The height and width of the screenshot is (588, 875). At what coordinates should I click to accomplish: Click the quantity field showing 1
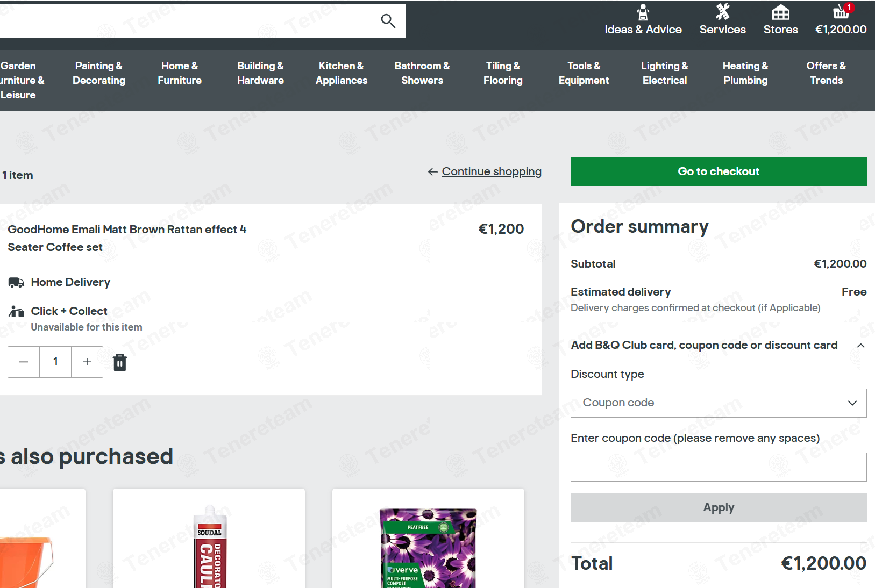[x=55, y=362]
